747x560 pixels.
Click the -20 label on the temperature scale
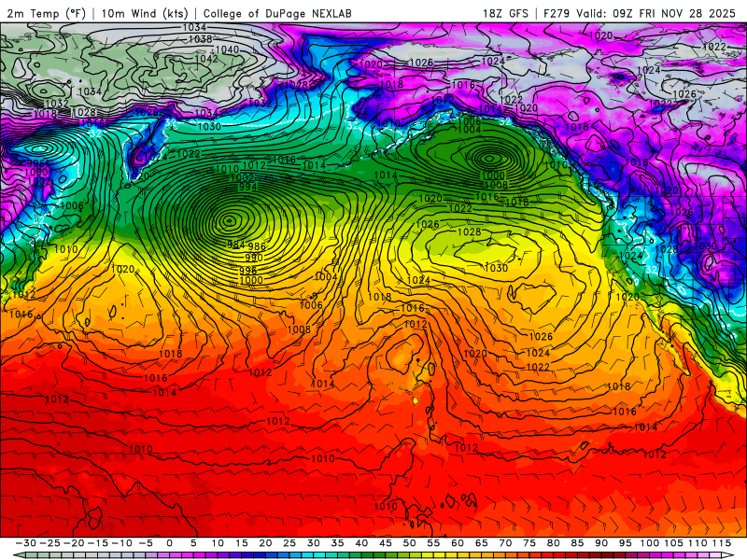[74, 543]
